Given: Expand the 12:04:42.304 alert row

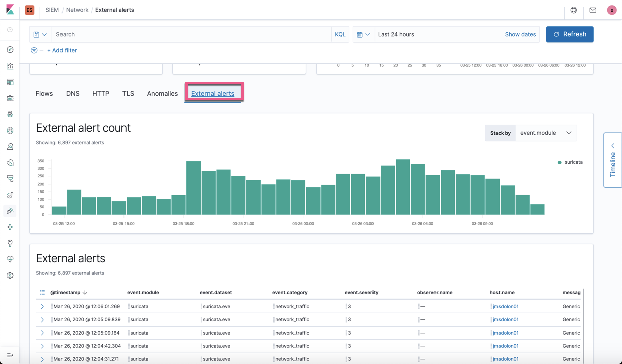Looking at the screenshot, I should pyautogui.click(x=42, y=346).
